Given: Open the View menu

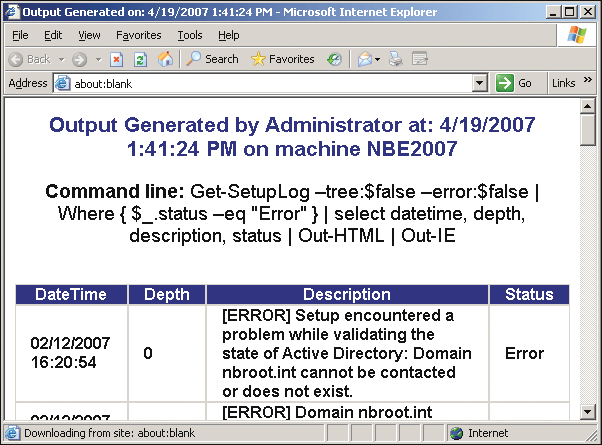Looking at the screenshot, I should coord(89,35).
